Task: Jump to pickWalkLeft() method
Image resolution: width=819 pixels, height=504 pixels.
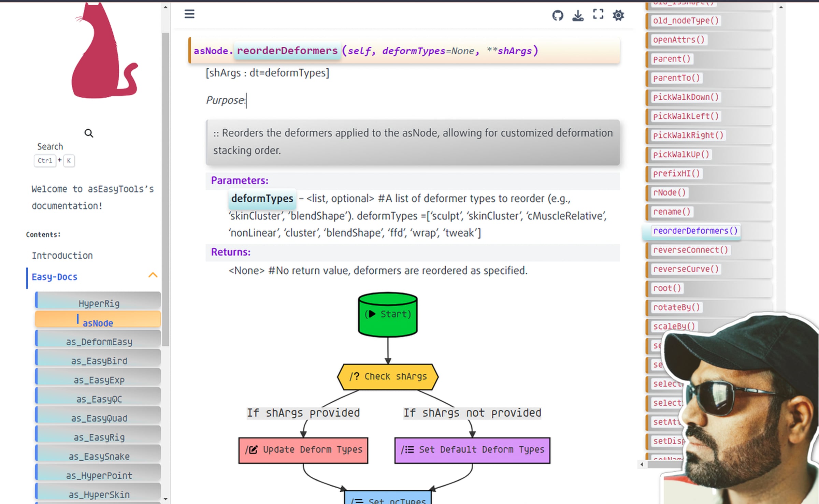Action: tap(686, 116)
